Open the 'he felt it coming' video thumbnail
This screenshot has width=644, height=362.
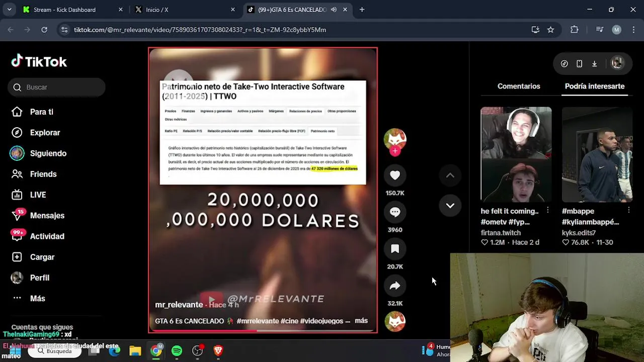point(516,154)
